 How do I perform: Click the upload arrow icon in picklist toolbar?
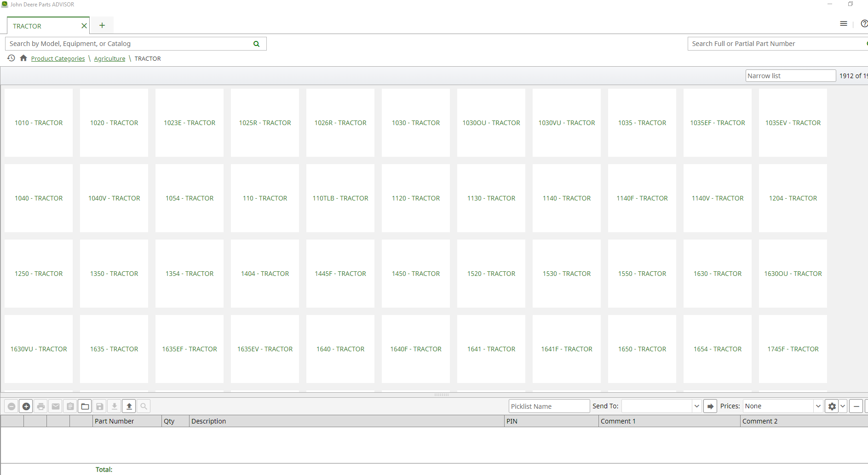(129, 406)
